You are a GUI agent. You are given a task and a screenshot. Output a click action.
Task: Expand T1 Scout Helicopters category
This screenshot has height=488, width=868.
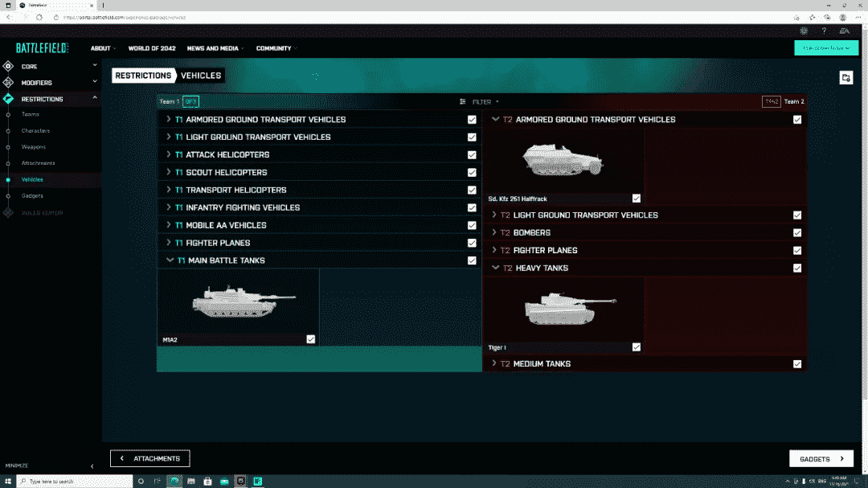tap(168, 172)
